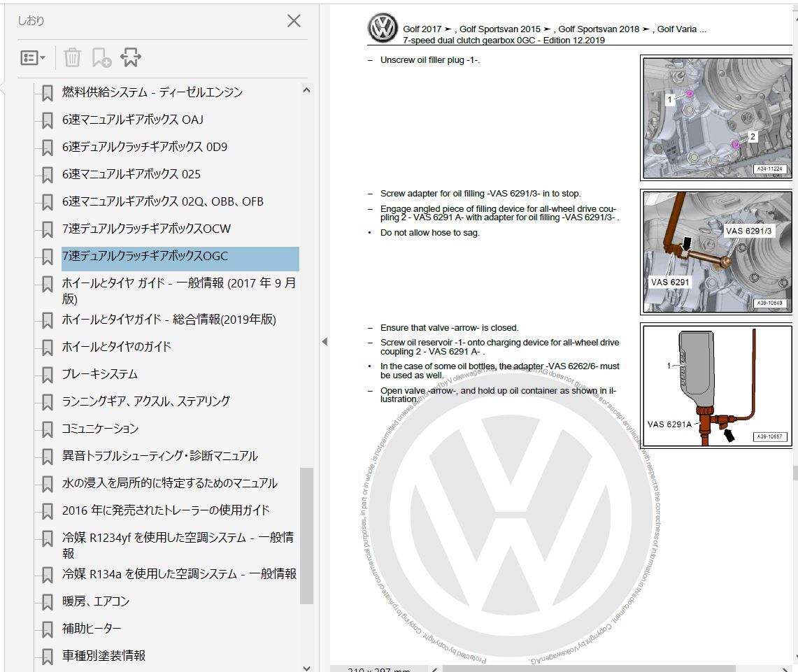Screen dimensions: 798x672
Task: Open bookmark ランニングギア、アクスル、ステアリング
Action: click(146, 401)
